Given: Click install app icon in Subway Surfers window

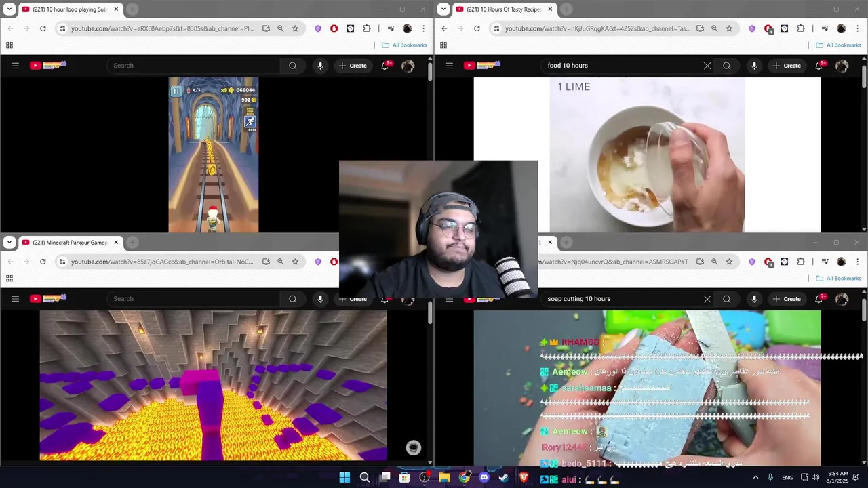Looking at the screenshot, I should point(266,28).
